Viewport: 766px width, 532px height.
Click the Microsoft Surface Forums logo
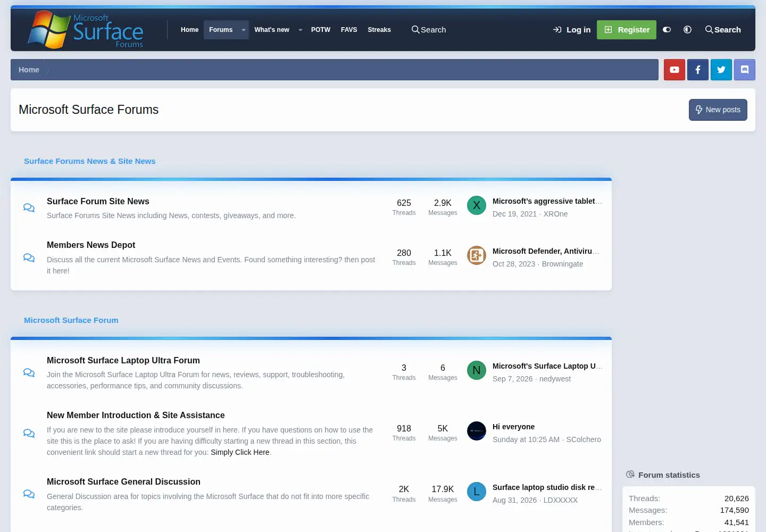86,30
